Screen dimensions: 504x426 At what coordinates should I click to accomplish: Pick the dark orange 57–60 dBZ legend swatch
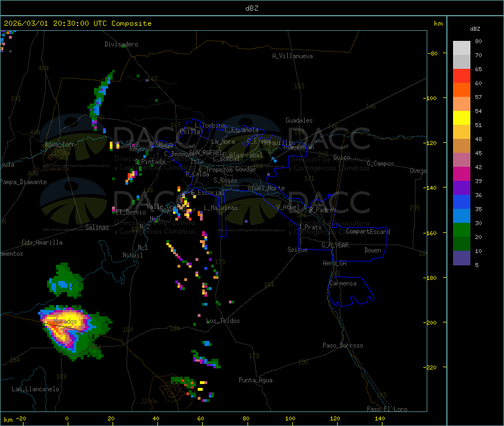pos(461,90)
